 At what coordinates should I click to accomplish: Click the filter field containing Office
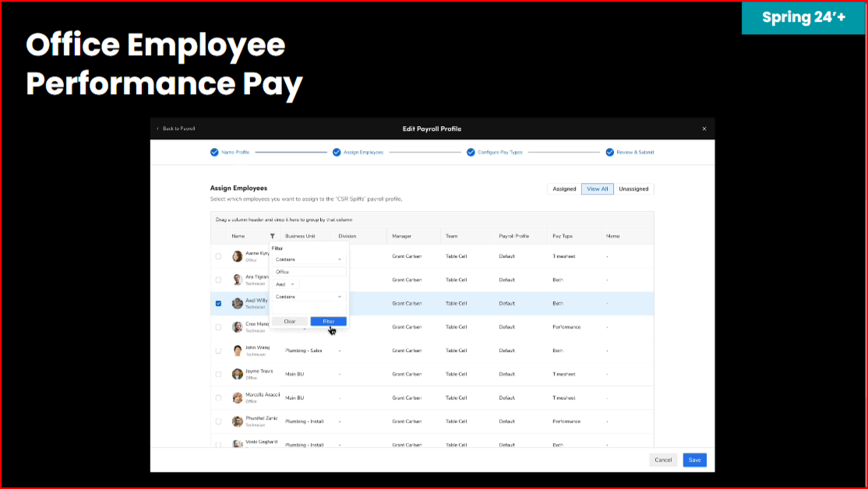coord(309,272)
